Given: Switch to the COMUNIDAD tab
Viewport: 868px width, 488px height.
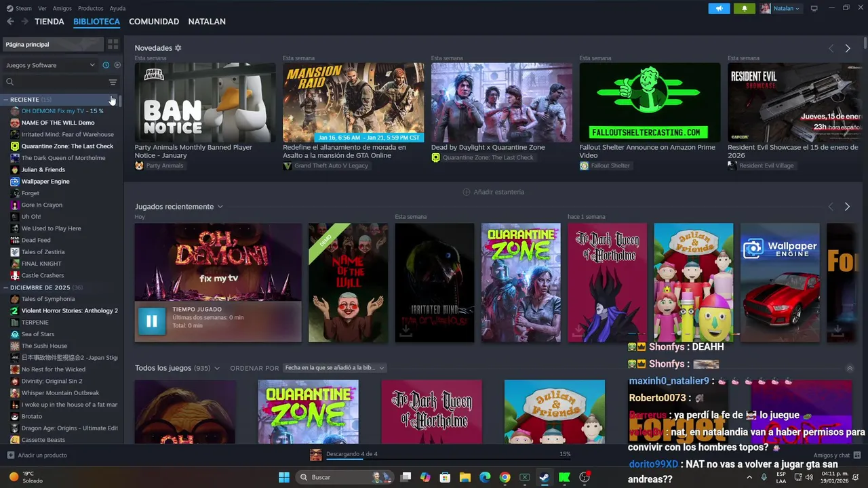Looking at the screenshot, I should point(154,22).
